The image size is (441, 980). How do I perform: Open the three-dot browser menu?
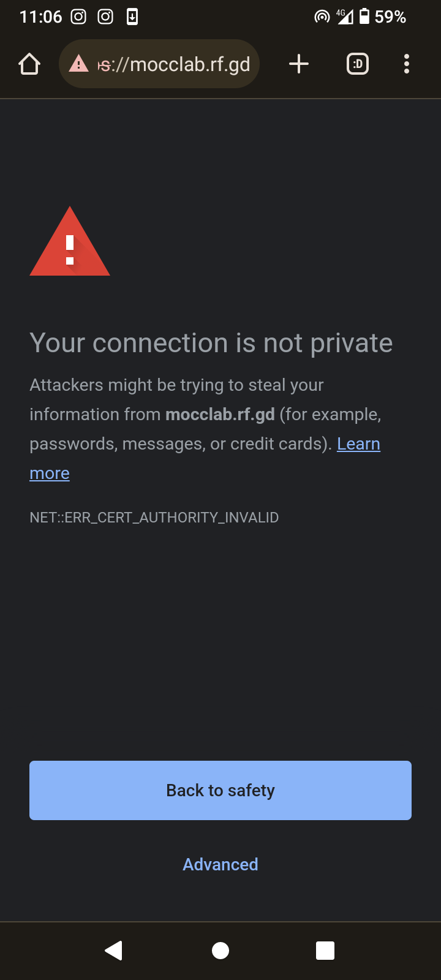pos(407,64)
